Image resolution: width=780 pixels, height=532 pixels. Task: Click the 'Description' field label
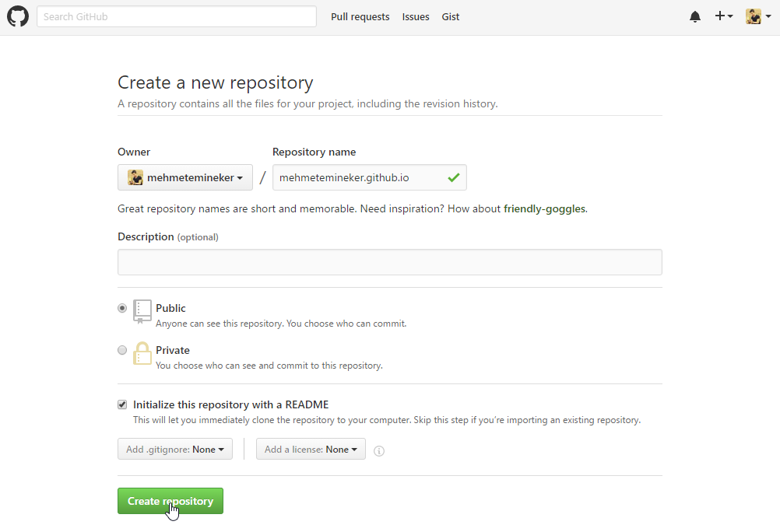click(x=146, y=236)
